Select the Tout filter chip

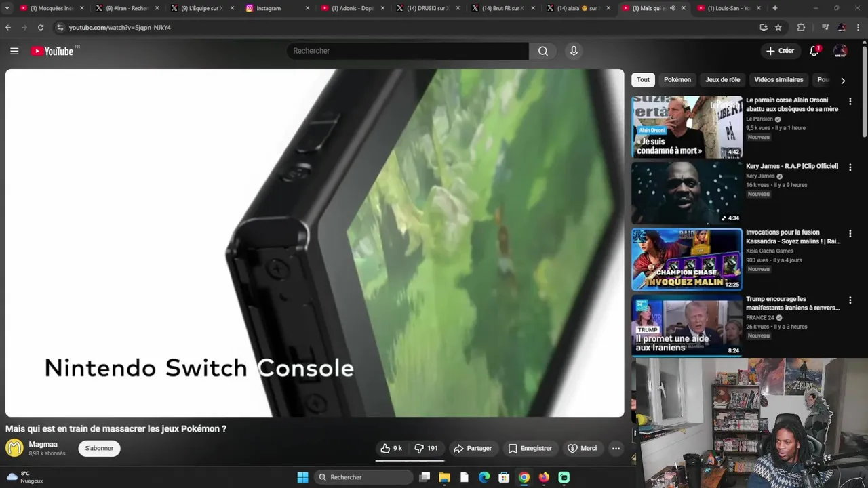tap(643, 80)
